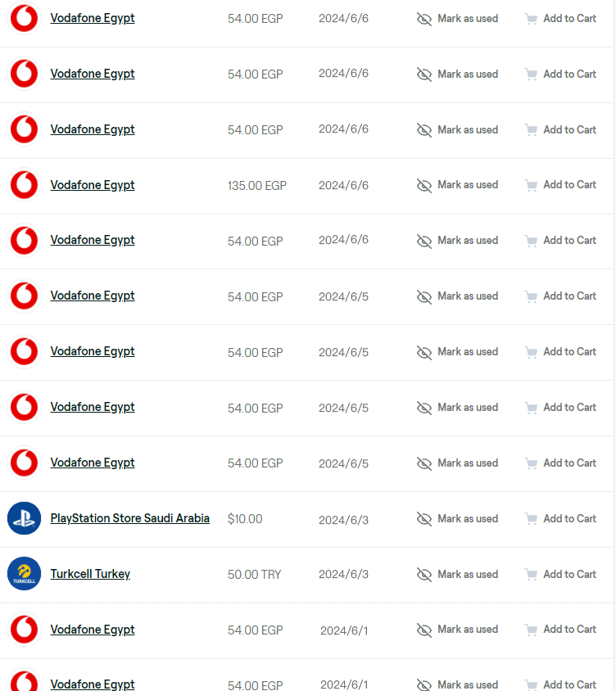The height and width of the screenshot is (691, 616).
Task: Toggle Mark as used just above 135.00 EGP row
Action: click(x=457, y=129)
